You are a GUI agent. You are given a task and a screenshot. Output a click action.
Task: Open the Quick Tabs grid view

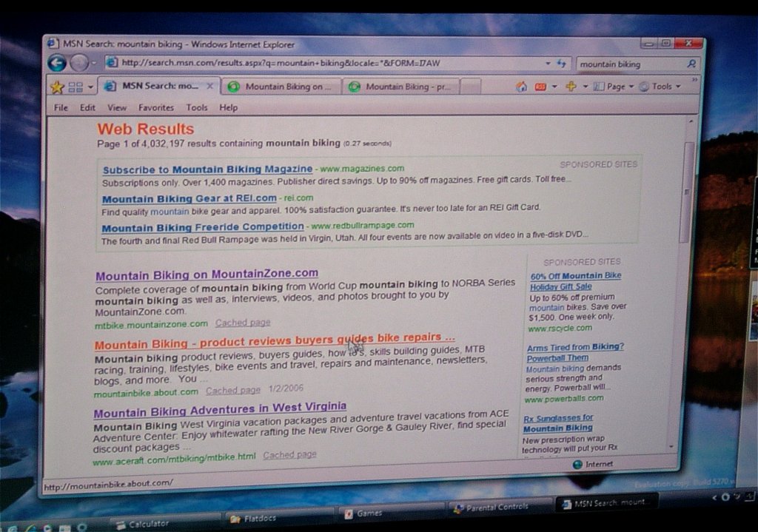point(76,87)
